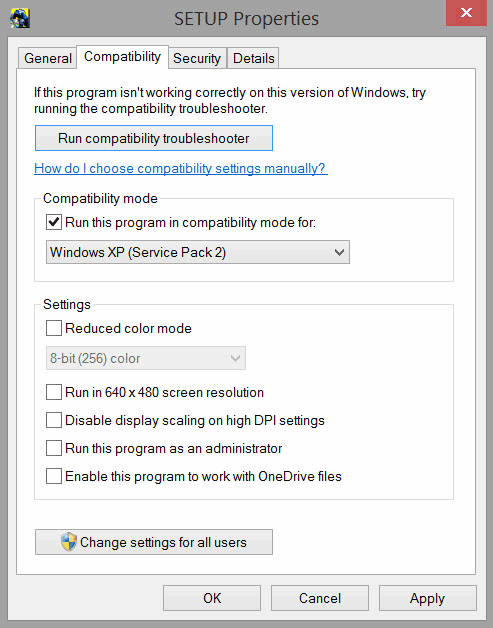Confirm with the OK button
The image size is (493, 628).
click(x=212, y=598)
